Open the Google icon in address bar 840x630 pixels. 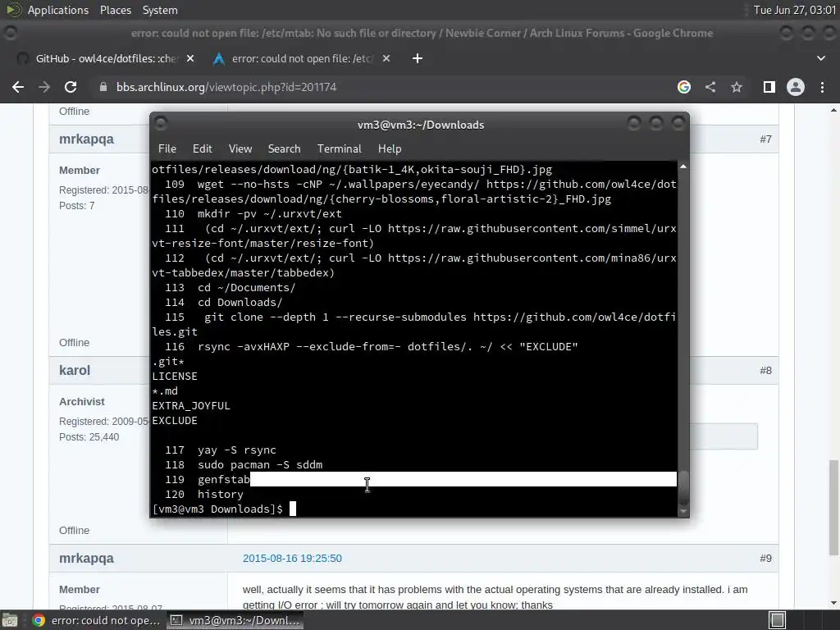(683, 87)
